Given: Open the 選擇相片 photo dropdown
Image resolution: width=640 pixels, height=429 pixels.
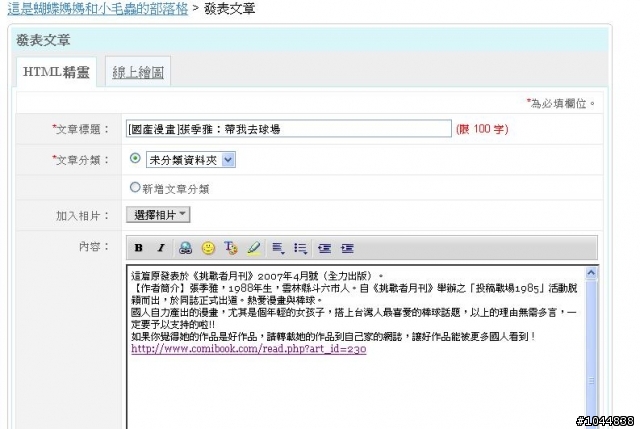Looking at the screenshot, I should 158,215.
